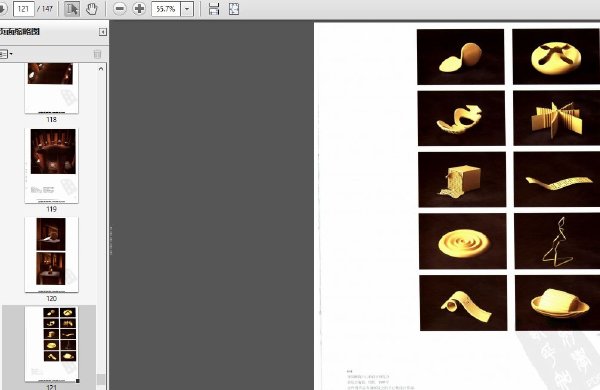Open the page 119 thumbnail
The height and width of the screenshot is (390, 600).
[x=52, y=166]
